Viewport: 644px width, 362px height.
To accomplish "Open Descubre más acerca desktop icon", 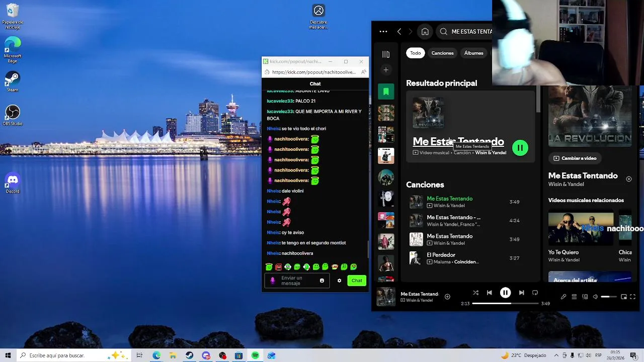I will [318, 17].
